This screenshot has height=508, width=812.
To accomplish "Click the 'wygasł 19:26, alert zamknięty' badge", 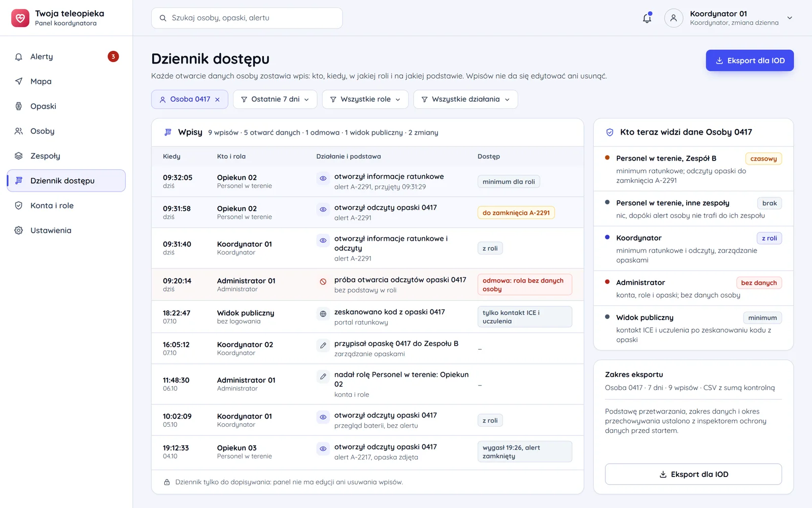I will coord(525,452).
